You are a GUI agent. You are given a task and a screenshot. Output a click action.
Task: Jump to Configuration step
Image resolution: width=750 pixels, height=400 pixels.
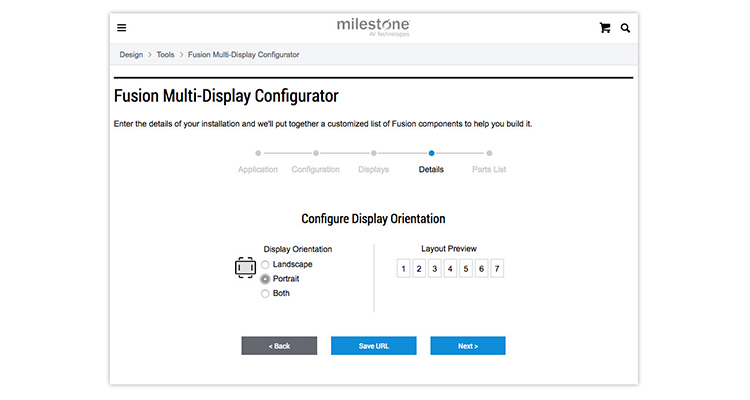tap(316, 169)
